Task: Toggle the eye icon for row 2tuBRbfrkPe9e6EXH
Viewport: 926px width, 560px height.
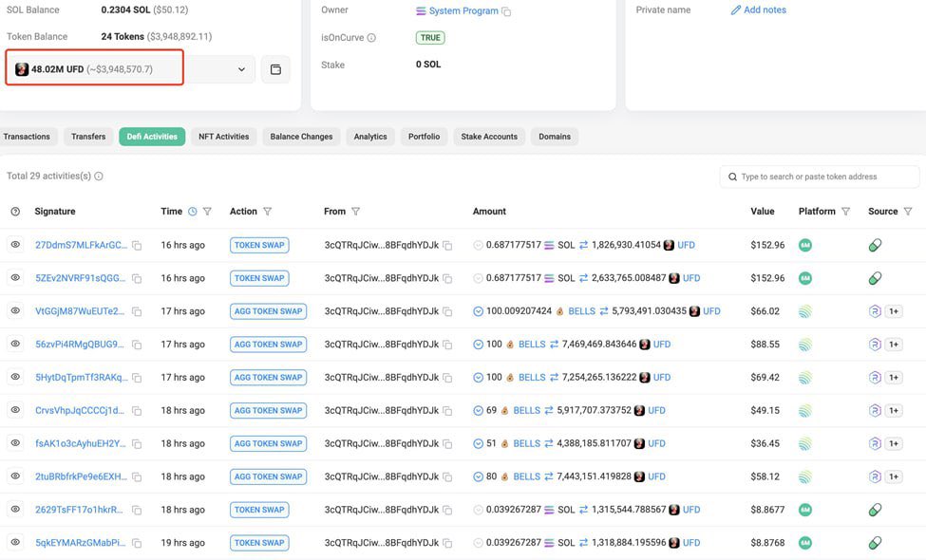Action: (15, 476)
